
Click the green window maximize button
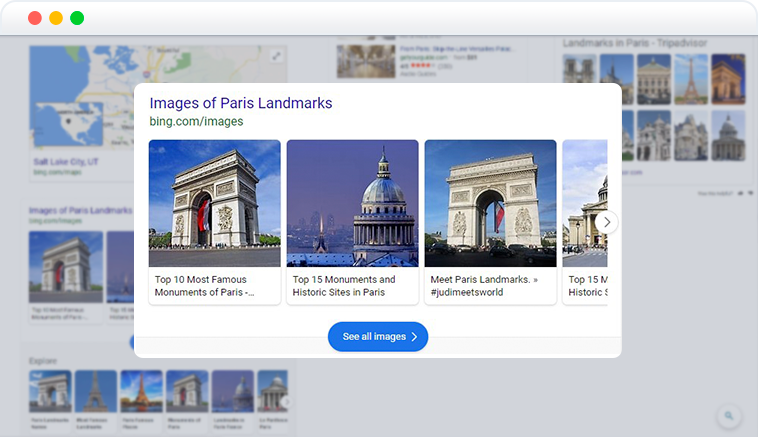[x=77, y=18]
